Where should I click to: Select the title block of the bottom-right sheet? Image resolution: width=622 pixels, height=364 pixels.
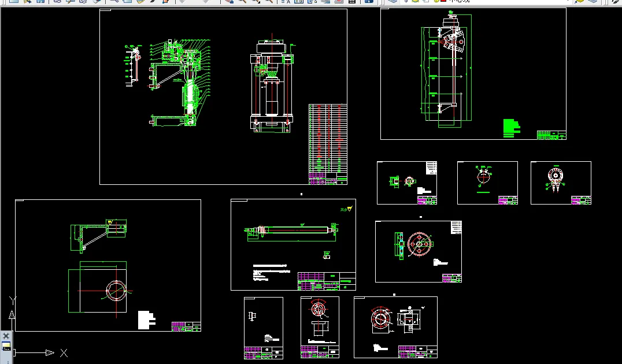418,352
